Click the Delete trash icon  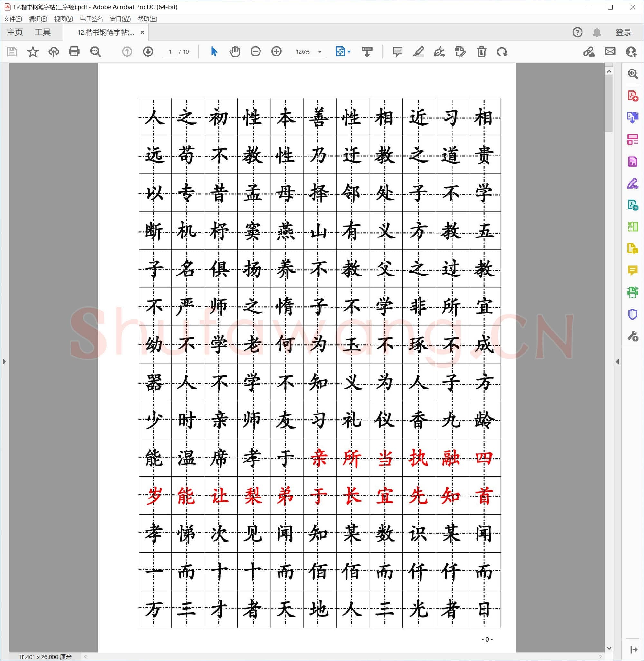pyautogui.click(x=481, y=51)
